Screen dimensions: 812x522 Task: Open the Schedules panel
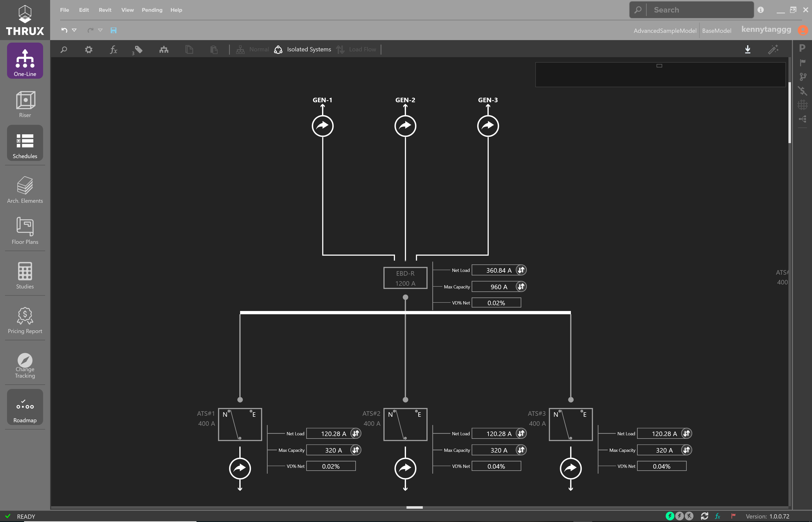(x=25, y=143)
